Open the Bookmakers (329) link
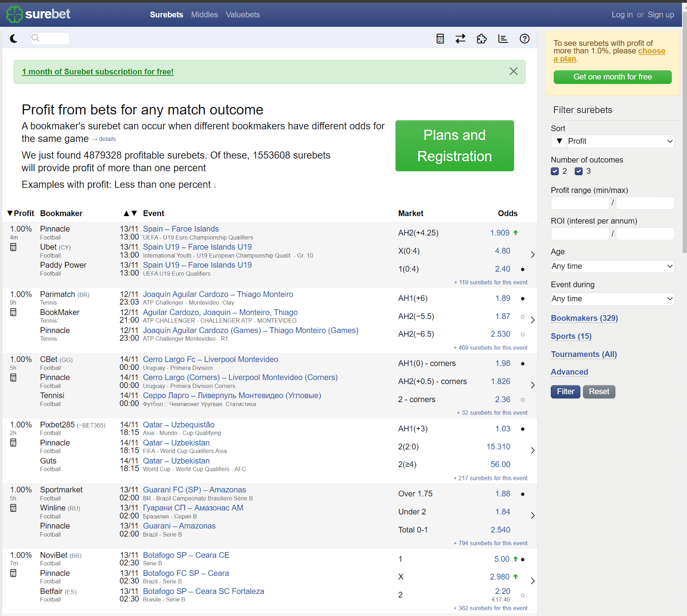Viewport: 687px width, 616px height. (x=584, y=318)
